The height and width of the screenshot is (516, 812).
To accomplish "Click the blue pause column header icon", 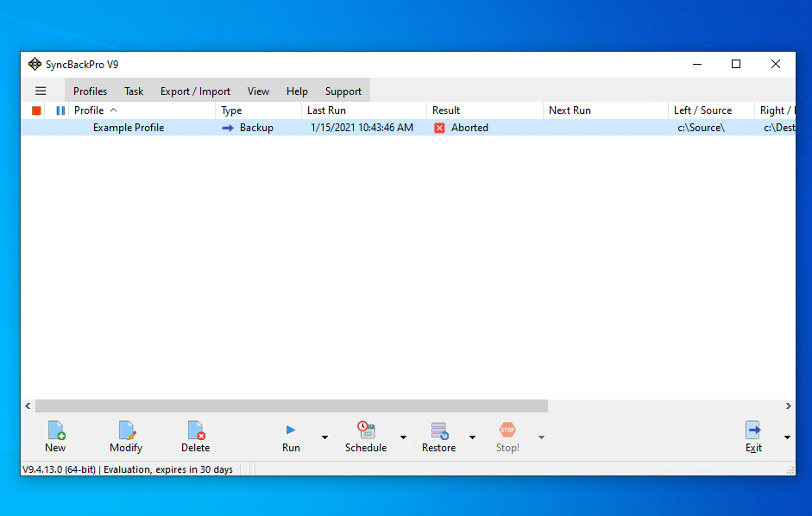I will 60,110.
